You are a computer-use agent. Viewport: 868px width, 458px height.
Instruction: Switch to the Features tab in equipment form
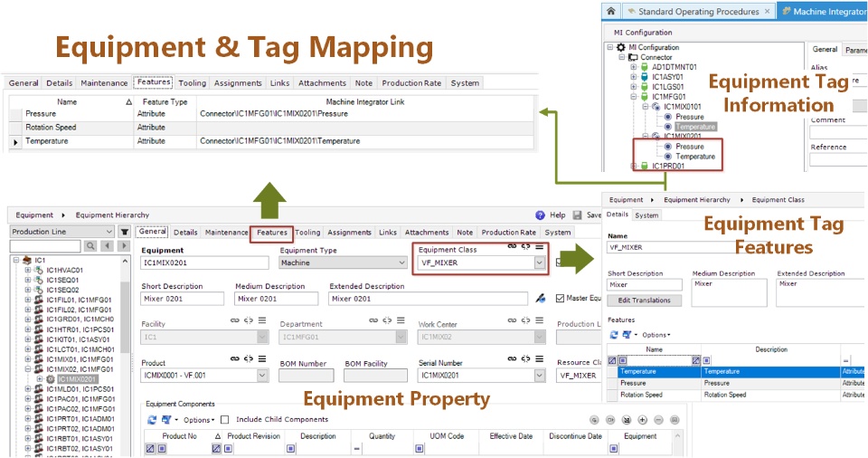[x=272, y=233]
